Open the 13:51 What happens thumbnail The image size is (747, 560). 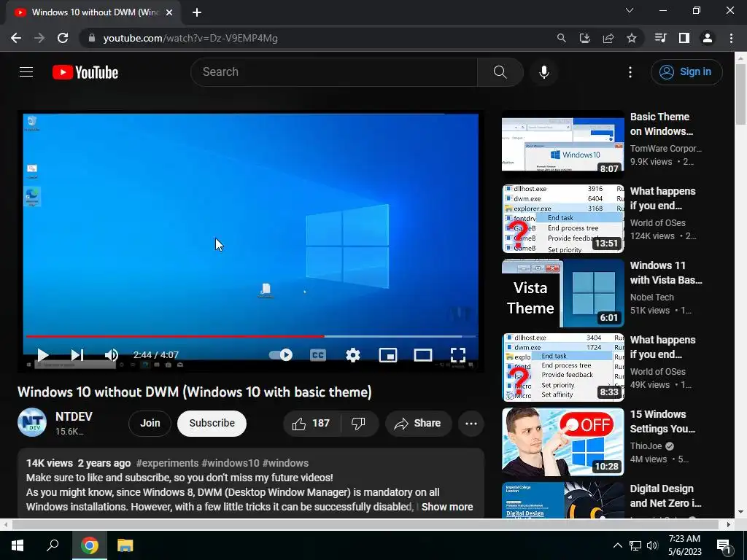point(562,219)
